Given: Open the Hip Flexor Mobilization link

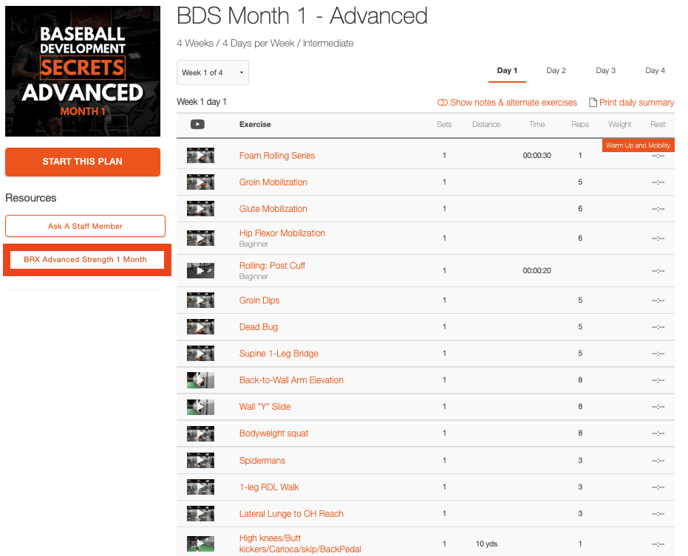Looking at the screenshot, I should tap(282, 233).
